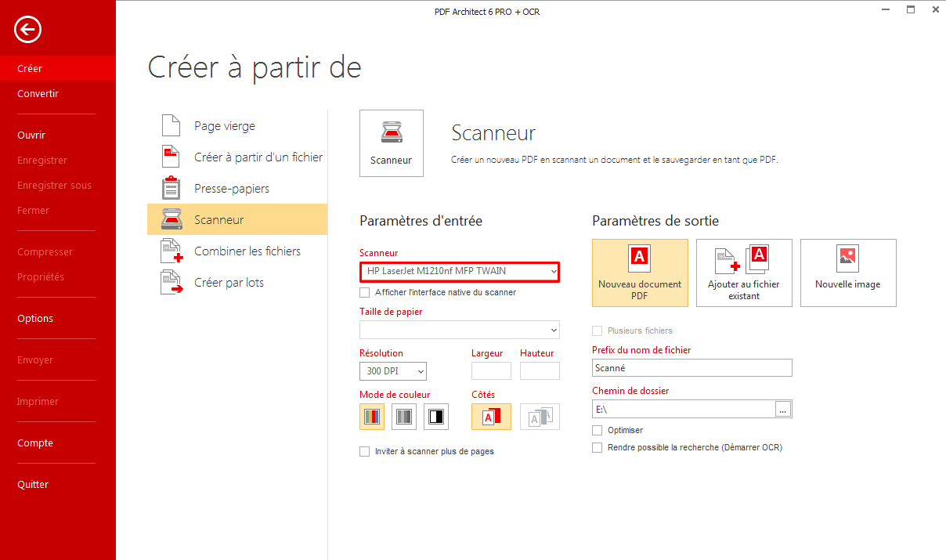Screen dimensions: 946x560
Task: Click Quitter in the sidebar
Action: pyautogui.click(x=33, y=484)
